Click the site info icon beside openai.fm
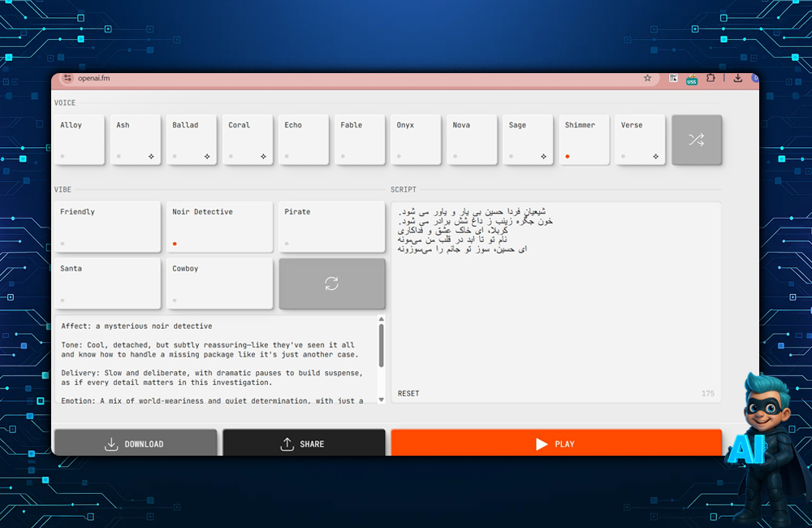Screen dimensions: 812x528 pos(68,79)
